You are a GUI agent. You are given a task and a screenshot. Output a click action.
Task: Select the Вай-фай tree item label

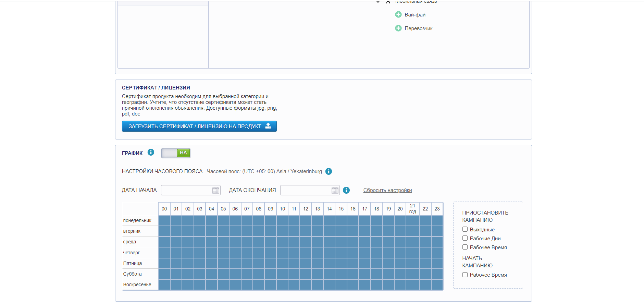point(415,15)
